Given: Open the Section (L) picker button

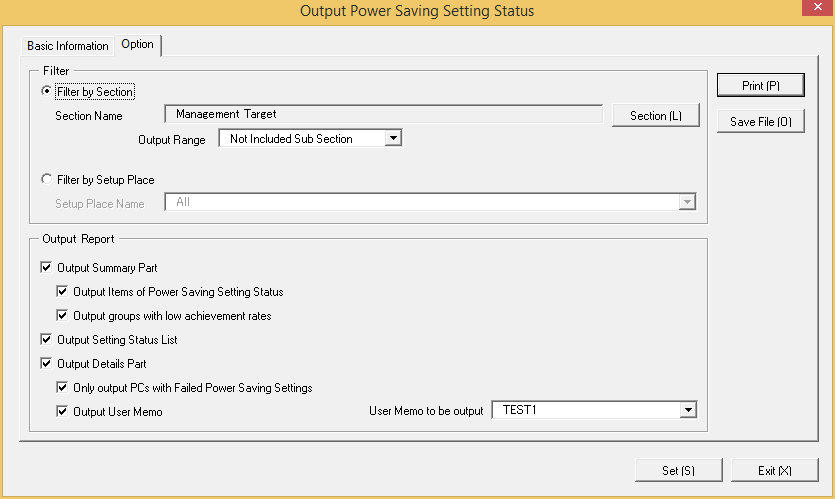Looking at the screenshot, I should coord(656,116).
